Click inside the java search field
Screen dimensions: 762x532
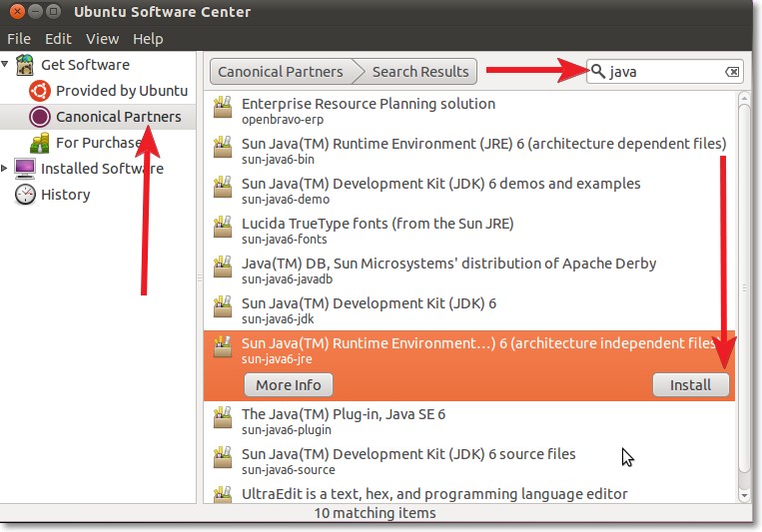pyautogui.click(x=665, y=72)
